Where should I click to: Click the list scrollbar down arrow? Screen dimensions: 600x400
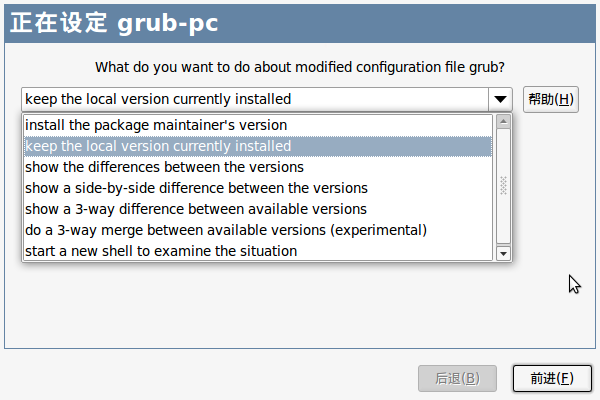click(x=503, y=253)
